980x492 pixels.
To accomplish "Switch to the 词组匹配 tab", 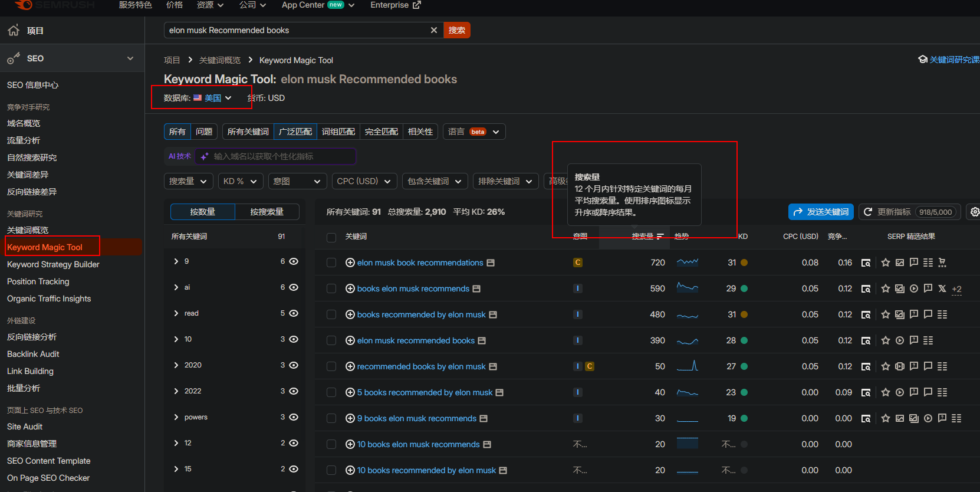I will (x=338, y=132).
